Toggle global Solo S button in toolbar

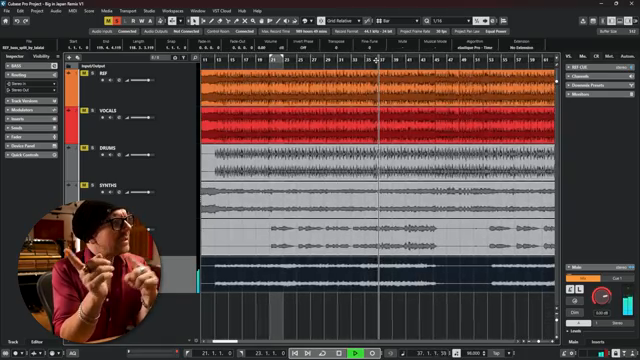117,21
